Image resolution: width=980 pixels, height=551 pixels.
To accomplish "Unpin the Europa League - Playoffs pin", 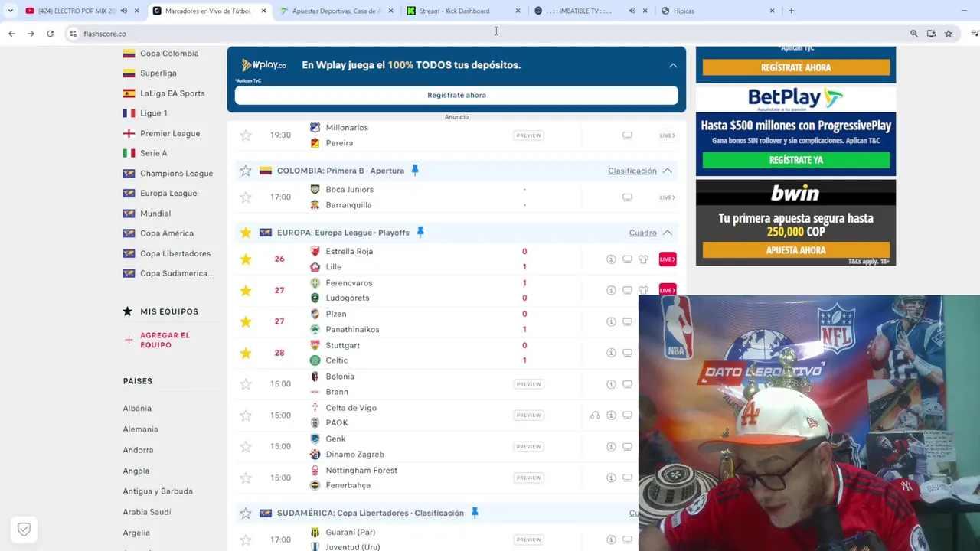I will coord(420,233).
